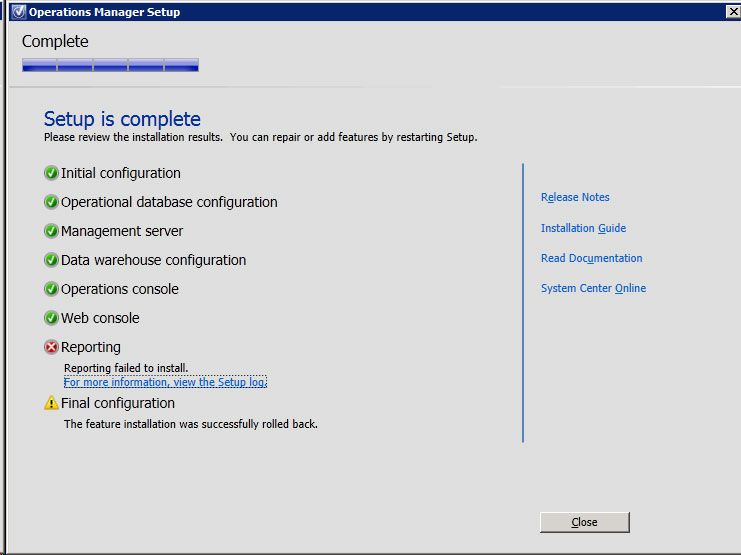Click the red error icon beside Reporting
The height and width of the screenshot is (555, 741).
[51, 347]
